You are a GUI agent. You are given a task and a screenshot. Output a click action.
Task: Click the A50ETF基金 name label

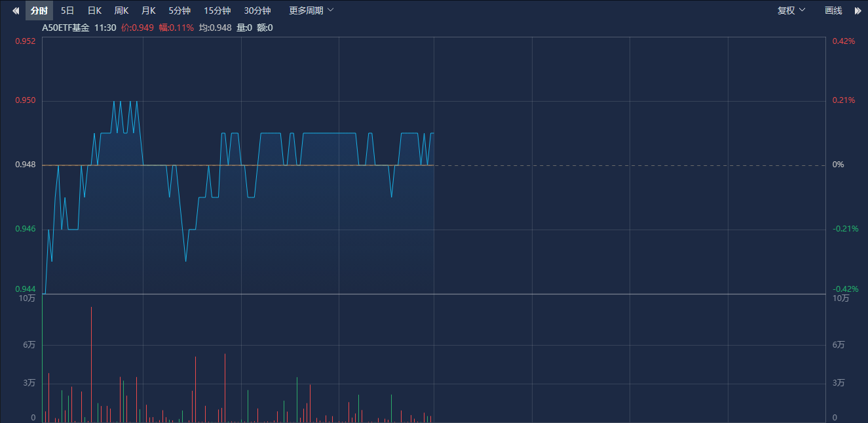click(x=66, y=28)
